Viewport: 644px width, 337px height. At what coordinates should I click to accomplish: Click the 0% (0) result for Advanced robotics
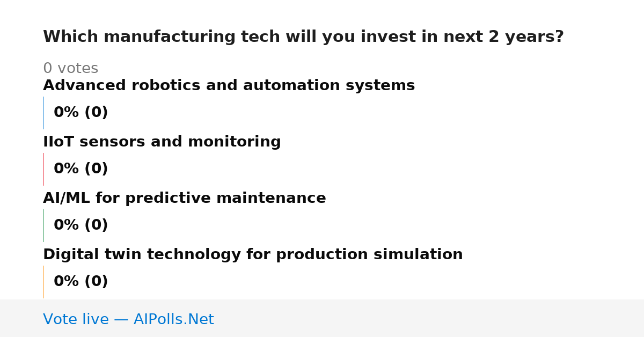[x=80, y=113]
